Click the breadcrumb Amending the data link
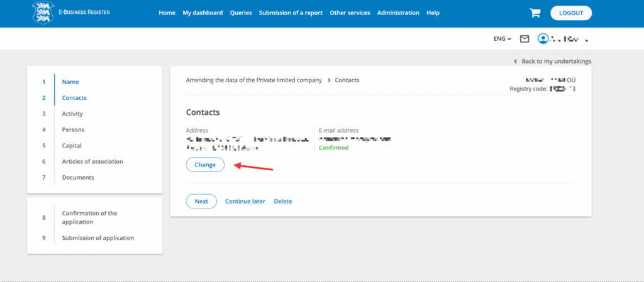 click(253, 80)
